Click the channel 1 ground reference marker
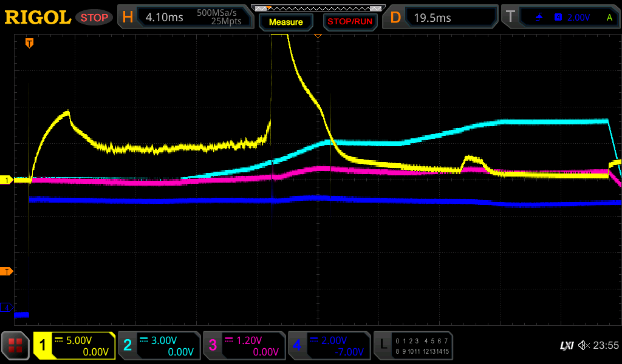This screenshot has width=622, height=364. 7,180
